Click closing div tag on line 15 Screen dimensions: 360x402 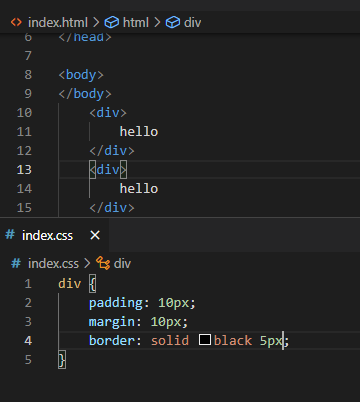click(x=112, y=208)
